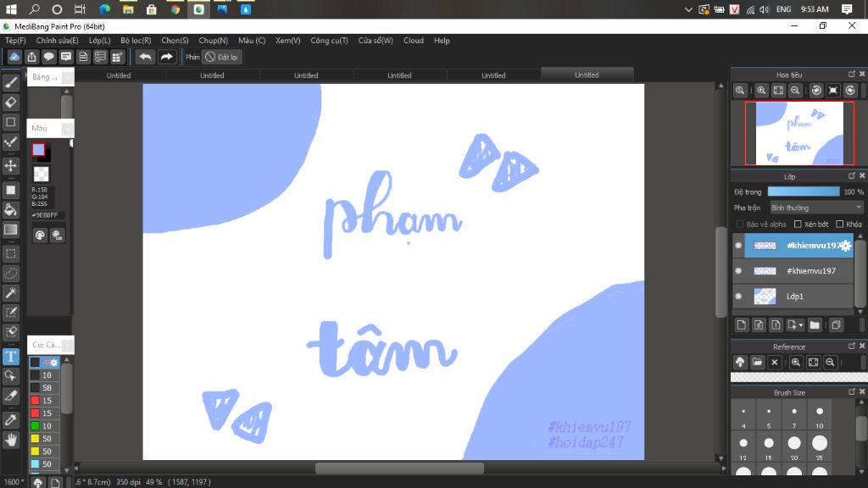Image resolution: width=868 pixels, height=488 pixels.
Task: Open the Chrome icon in taskbar
Action: (175, 9)
